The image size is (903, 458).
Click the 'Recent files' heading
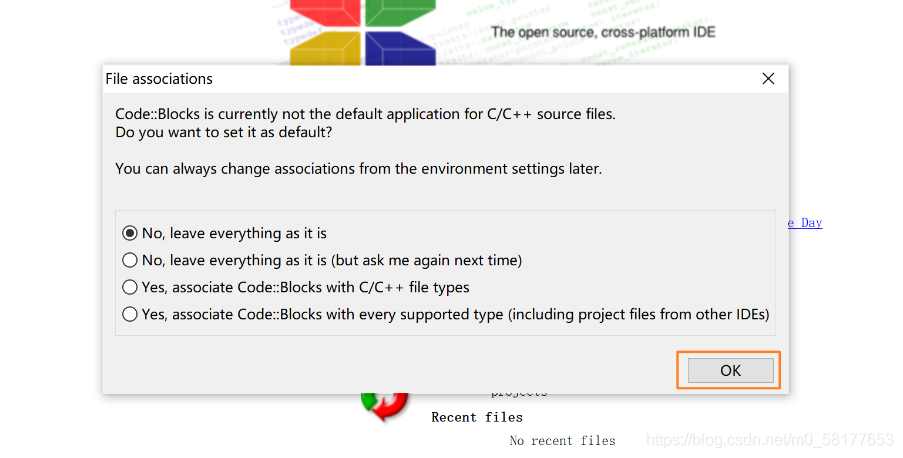click(477, 417)
